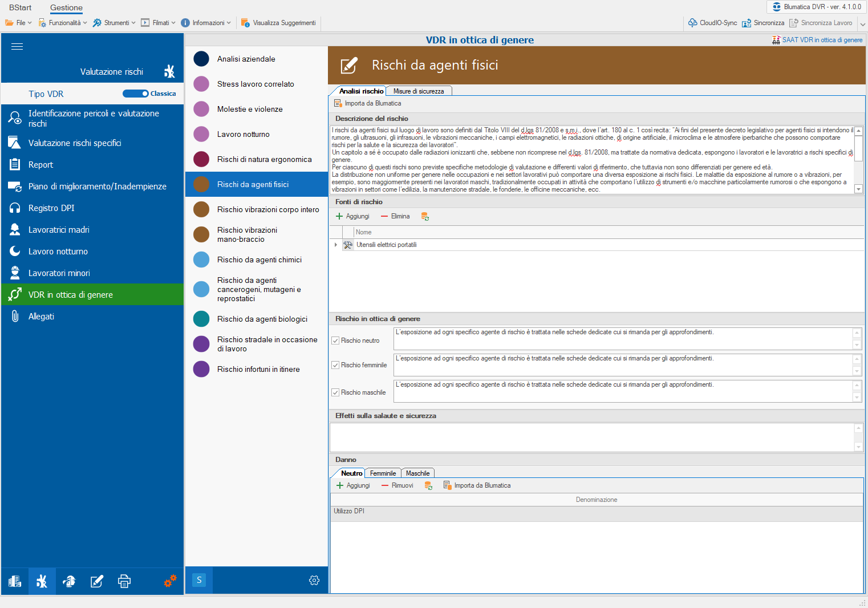
Task: Open settings gear in risk list footer
Action: click(x=314, y=580)
